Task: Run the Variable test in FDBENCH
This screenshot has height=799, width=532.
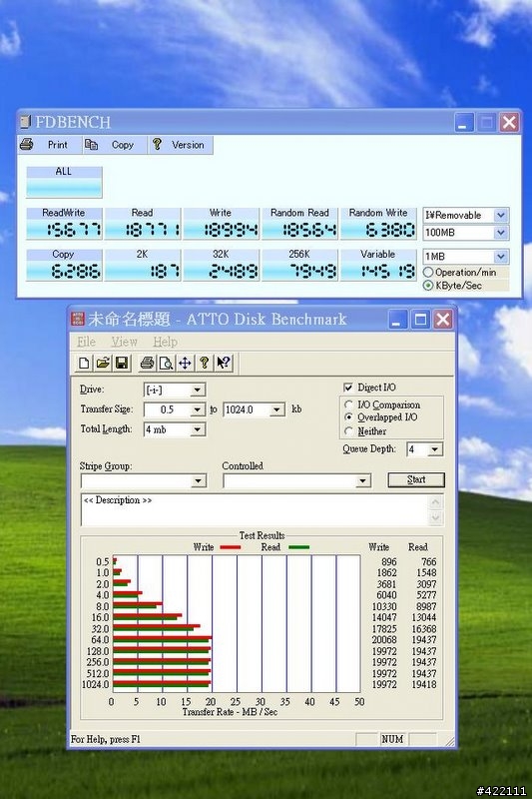Action: coord(378,265)
